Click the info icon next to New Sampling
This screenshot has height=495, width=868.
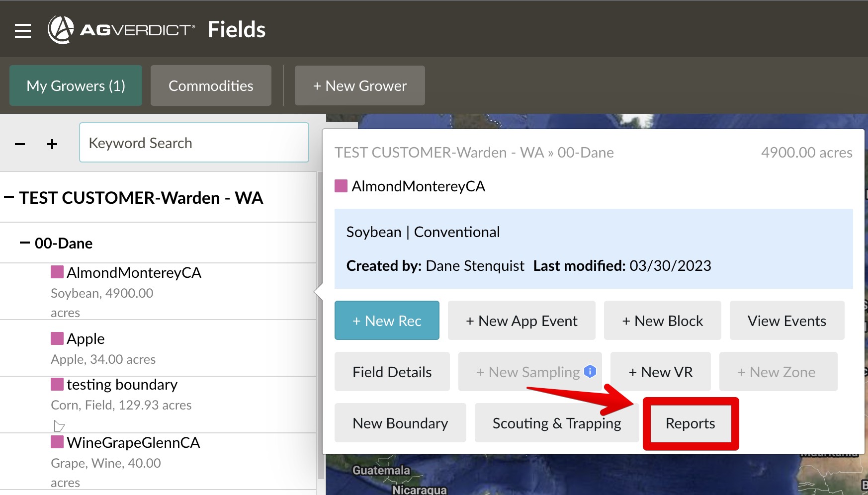click(x=590, y=371)
